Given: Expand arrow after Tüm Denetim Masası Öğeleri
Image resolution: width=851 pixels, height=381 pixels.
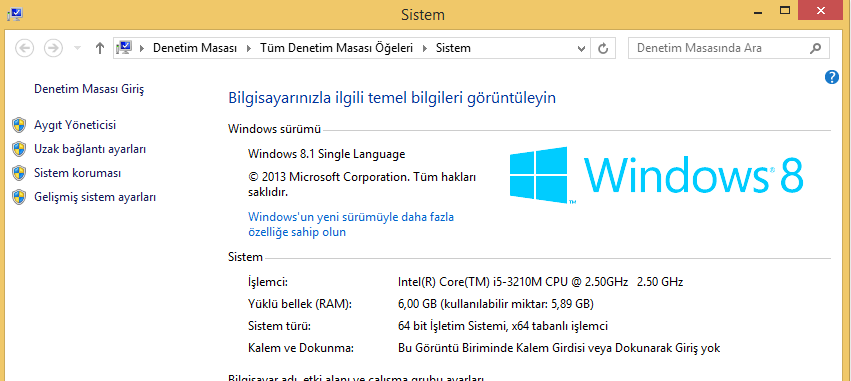Looking at the screenshot, I should coord(425,48).
